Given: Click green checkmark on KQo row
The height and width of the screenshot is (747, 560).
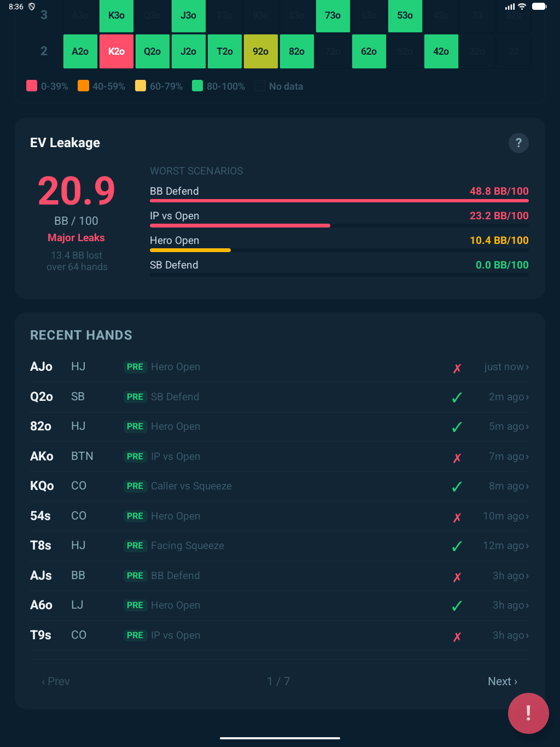Looking at the screenshot, I should [457, 487].
